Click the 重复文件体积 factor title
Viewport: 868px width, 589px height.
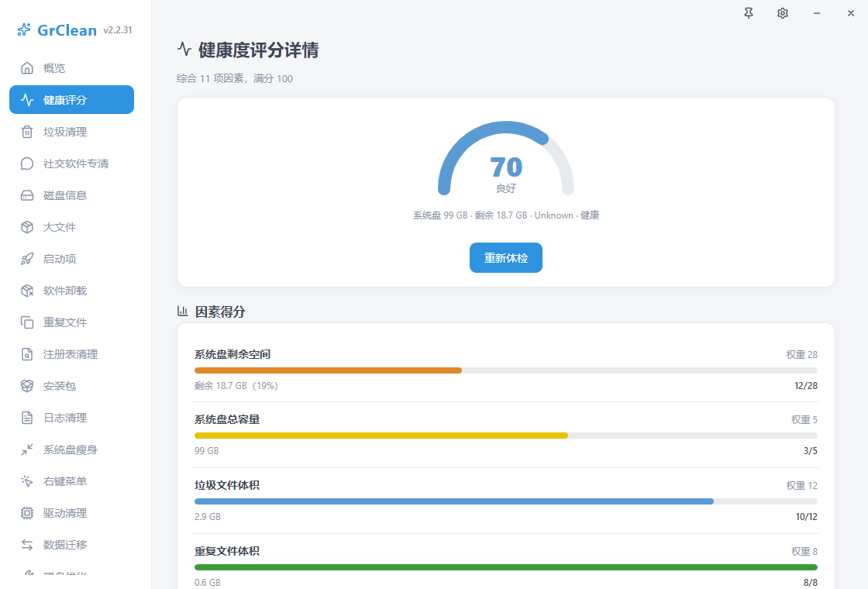227,551
